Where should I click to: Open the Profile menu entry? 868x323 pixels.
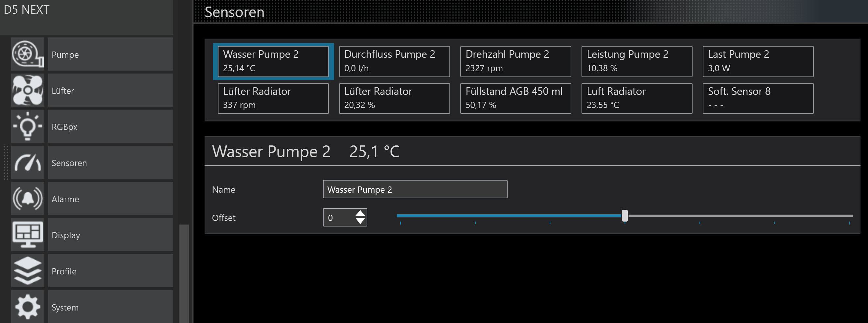pyautogui.click(x=110, y=271)
